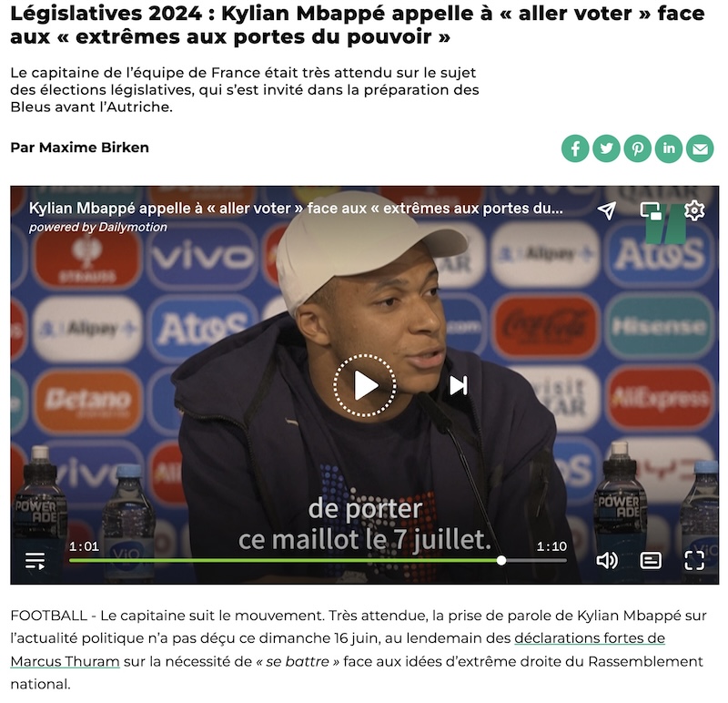Send article by email icon

(x=700, y=148)
